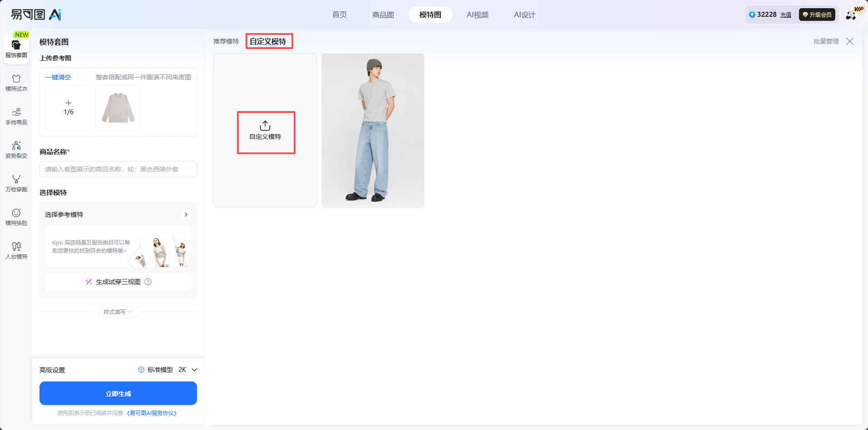Open the 万物穿戴 sidebar tool
This screenshot has height=430, width=868.
[16, 184]
